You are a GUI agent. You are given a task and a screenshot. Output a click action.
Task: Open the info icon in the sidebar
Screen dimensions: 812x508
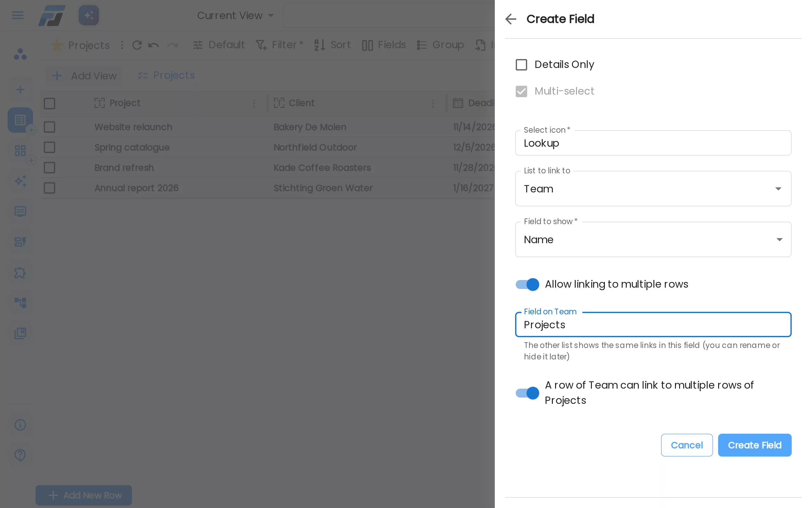click(x=20, y=425)
